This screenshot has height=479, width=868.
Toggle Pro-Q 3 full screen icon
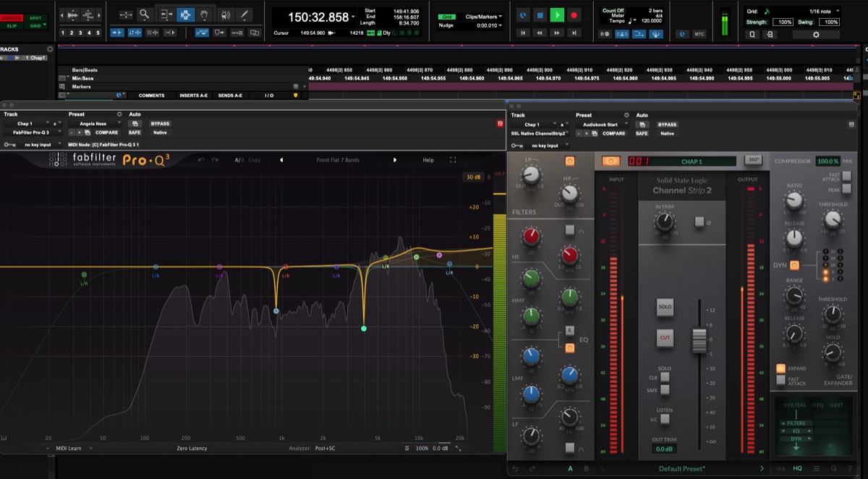pos(453,160)
